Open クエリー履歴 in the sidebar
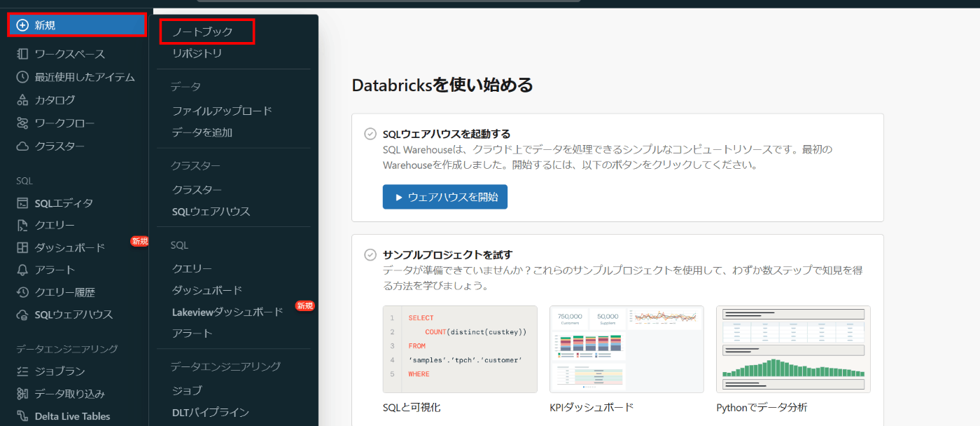Viewport: 980px width, 426px height. pyautogui.click(x=65, y=292)
